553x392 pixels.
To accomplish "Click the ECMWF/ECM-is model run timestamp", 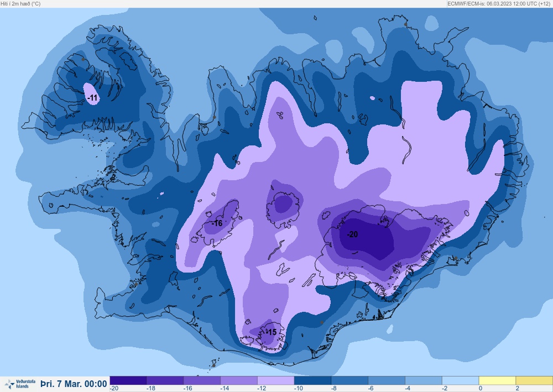I will tap(499, 4).
